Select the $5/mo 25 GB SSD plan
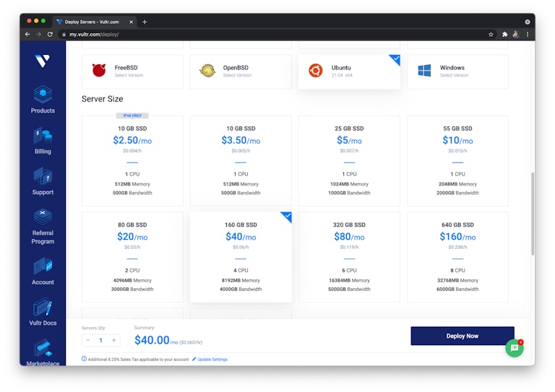 tap(349, 161)
